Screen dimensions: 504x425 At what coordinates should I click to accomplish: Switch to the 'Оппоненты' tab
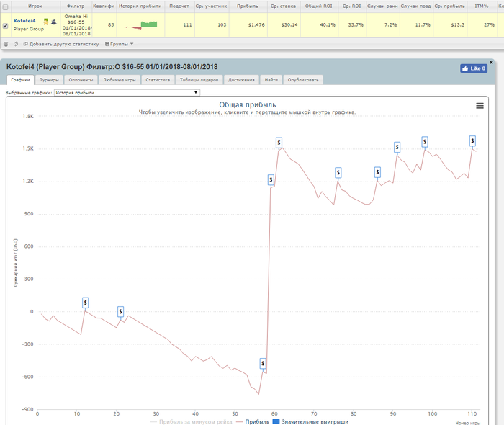[x=81, y=80]
